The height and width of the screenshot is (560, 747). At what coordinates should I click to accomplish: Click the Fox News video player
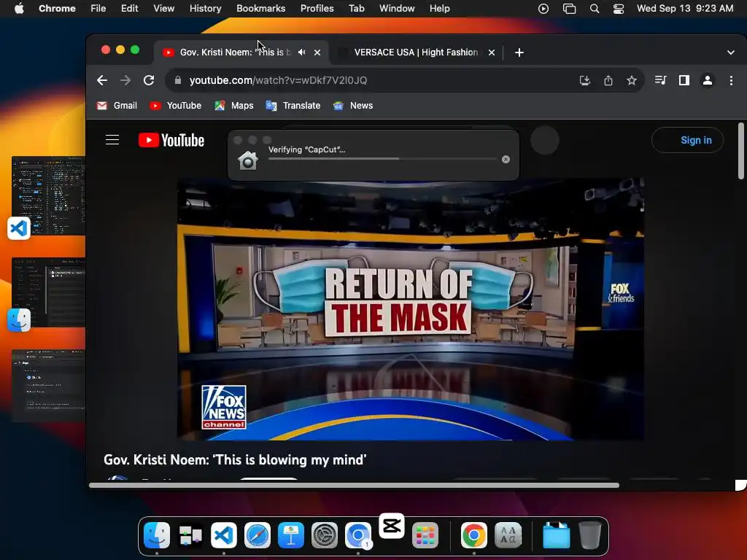click(411, 309)
